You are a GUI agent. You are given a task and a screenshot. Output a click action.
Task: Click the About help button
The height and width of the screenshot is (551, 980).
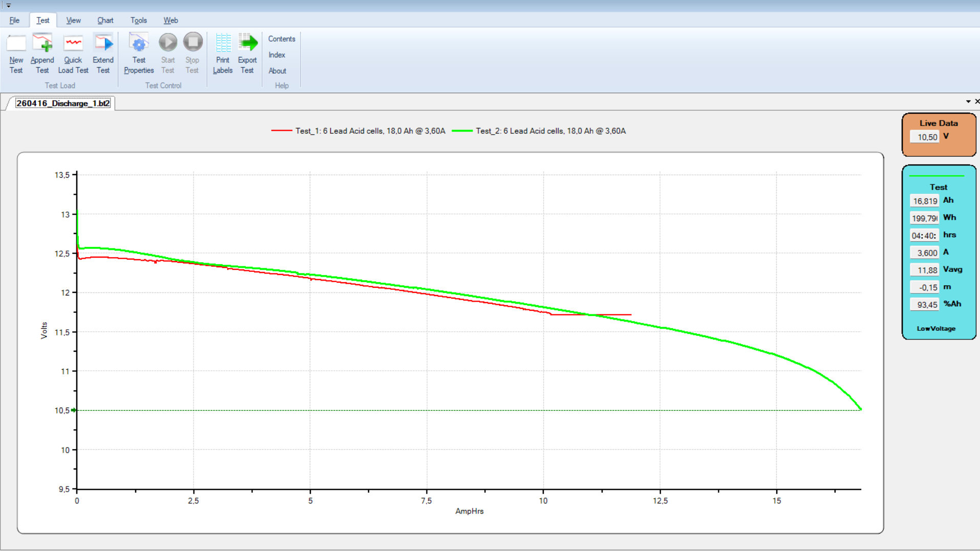pyautogui.click(x=277, y=71)
